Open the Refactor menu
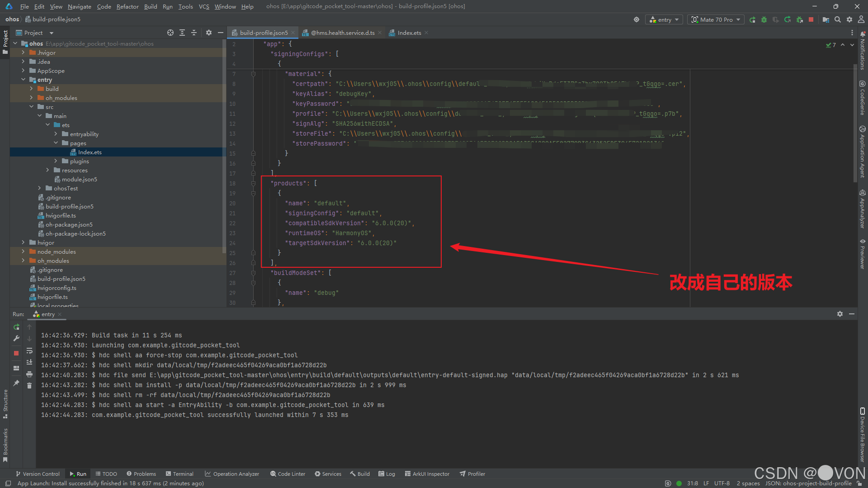Viewport: 868px width, 488px height. 127,6
